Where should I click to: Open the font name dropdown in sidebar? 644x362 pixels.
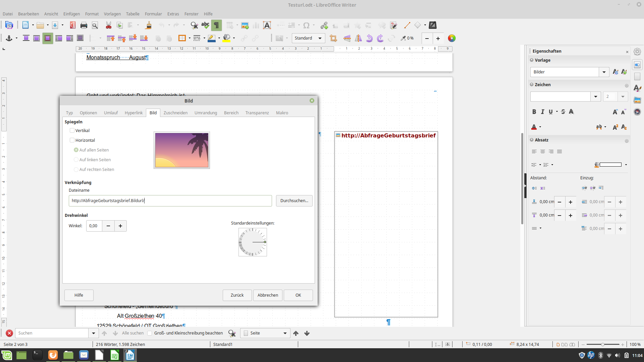click(596, 97)
